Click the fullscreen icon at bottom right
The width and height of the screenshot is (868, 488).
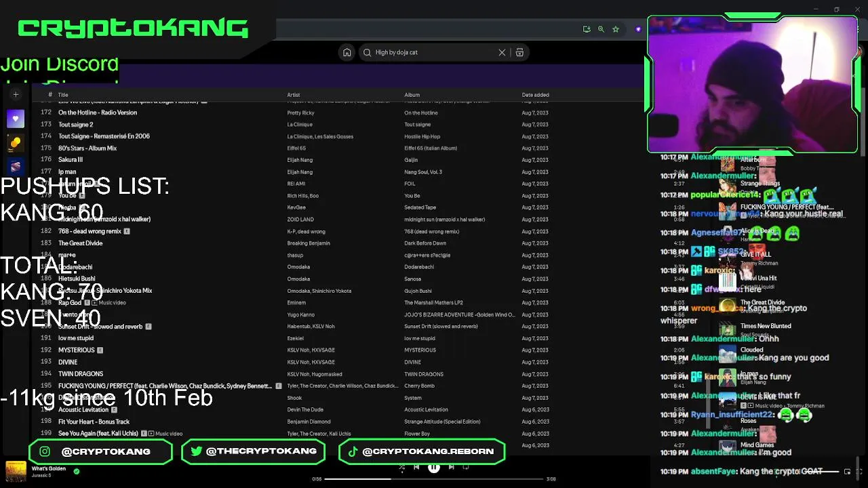pyautogui.click(x=859, y=472)
